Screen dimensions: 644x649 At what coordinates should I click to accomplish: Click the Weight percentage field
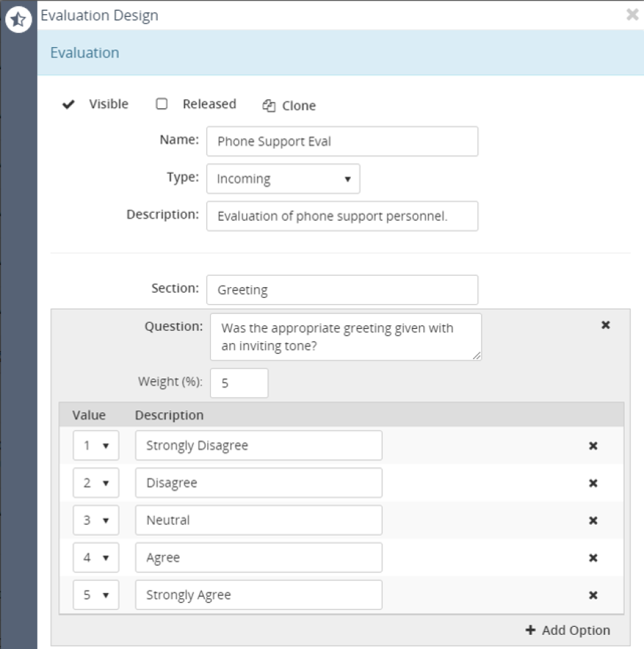click(239, 383)
